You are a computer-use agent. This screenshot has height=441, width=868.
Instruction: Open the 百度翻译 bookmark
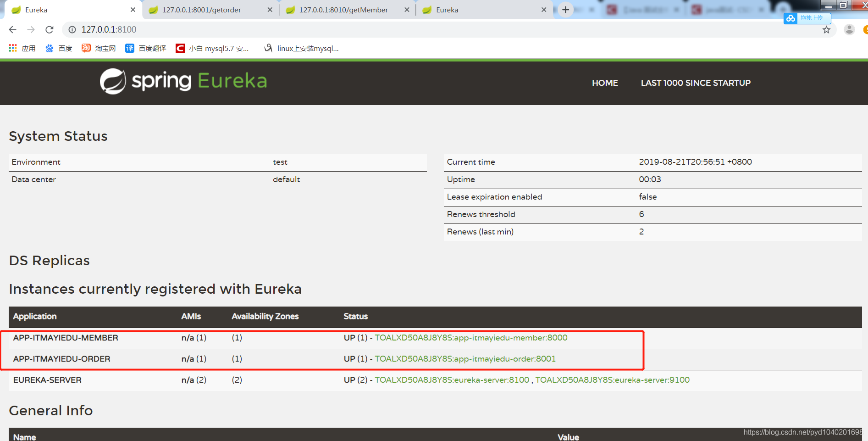pyautogui.click(x=146, y=48)
